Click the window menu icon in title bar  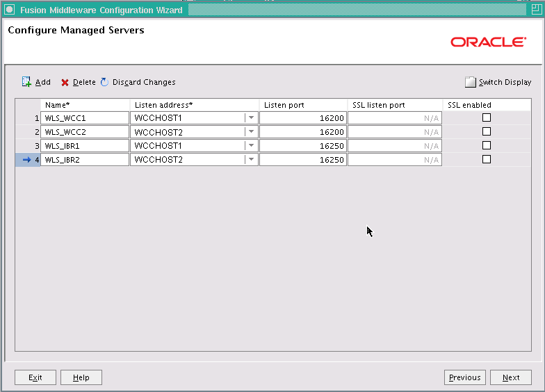[10, 10]
